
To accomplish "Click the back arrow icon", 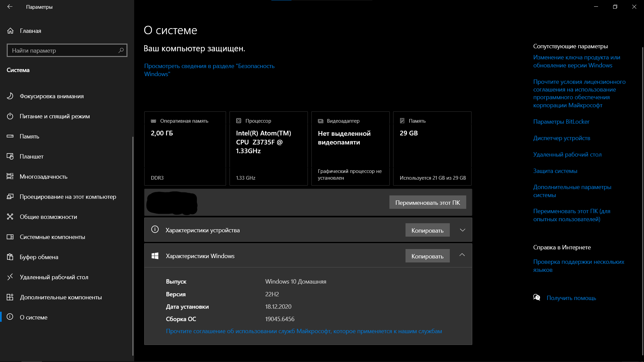I will coord(10,7).
